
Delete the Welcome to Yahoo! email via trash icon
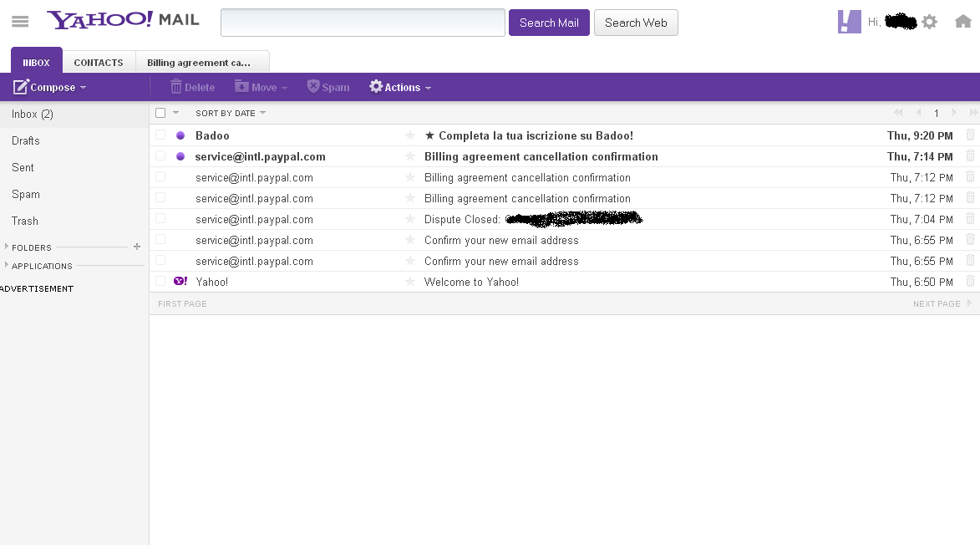[970, 282]
